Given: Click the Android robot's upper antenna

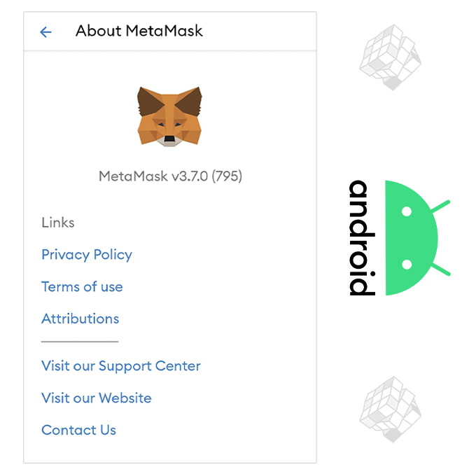Looking at the screenshot, I should pyautogui.click(x=440, y=207).
